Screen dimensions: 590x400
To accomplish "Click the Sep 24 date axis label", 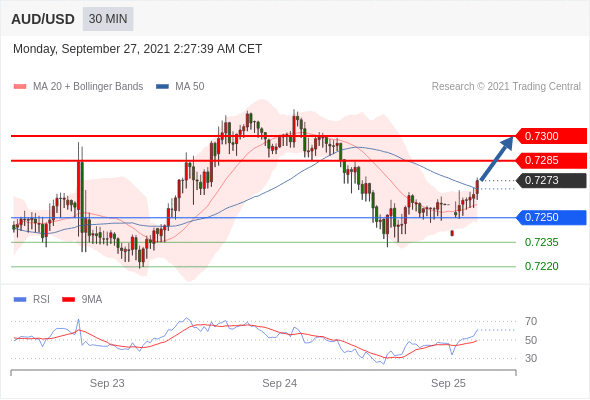I will click(280, 383).
